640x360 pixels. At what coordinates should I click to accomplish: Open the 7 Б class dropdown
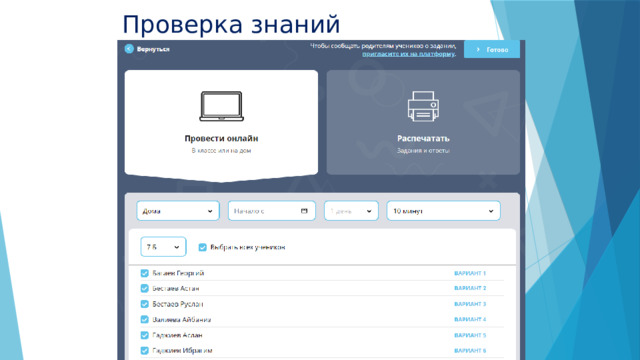tap(163, 247)
